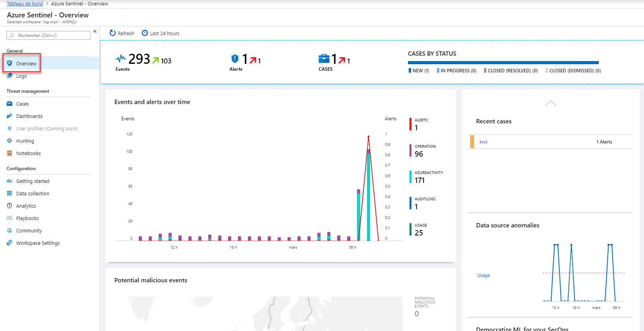
Task: Click the USAGE legend green swatch
Action: coord(410,229)
